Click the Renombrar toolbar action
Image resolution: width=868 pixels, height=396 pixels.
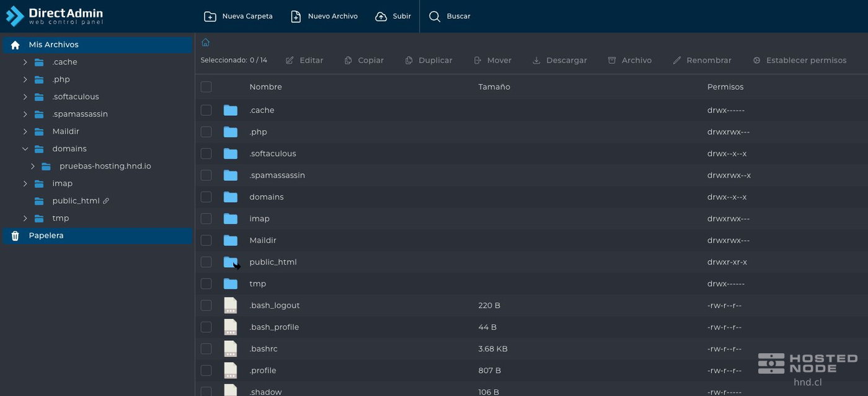click(x=702, y=60)
